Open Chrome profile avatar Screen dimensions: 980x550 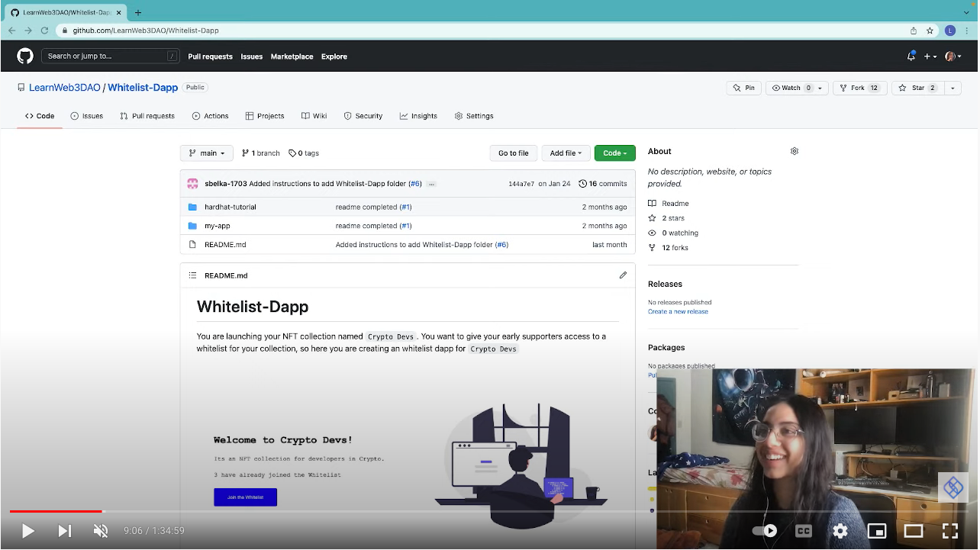[x=949, y=31]
